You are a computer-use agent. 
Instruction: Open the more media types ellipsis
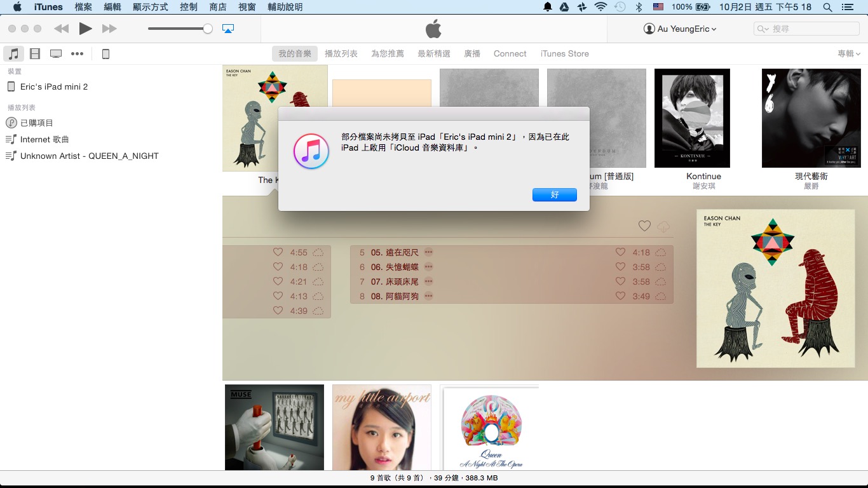click(x=77, y=54)
